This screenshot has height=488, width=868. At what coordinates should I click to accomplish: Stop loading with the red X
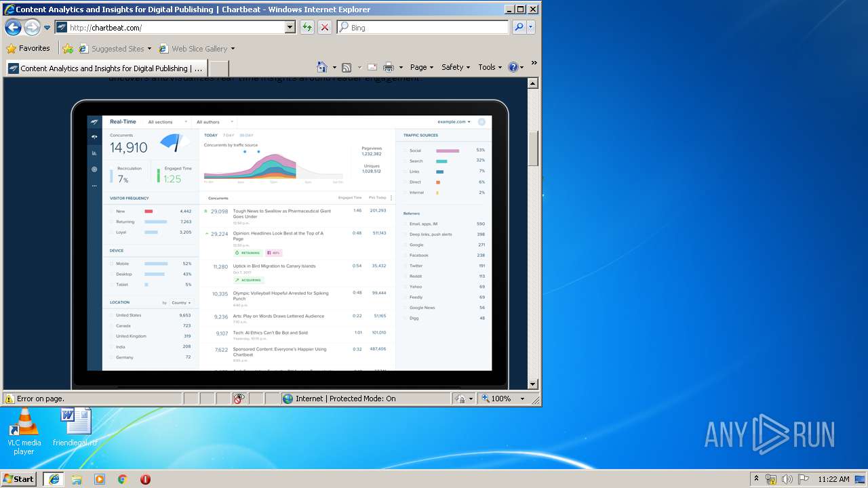click(325, 27)
